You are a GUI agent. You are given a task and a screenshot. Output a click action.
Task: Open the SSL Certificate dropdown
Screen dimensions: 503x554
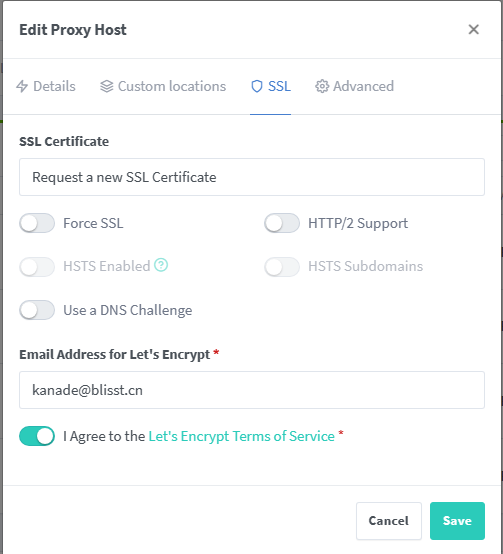252,177
